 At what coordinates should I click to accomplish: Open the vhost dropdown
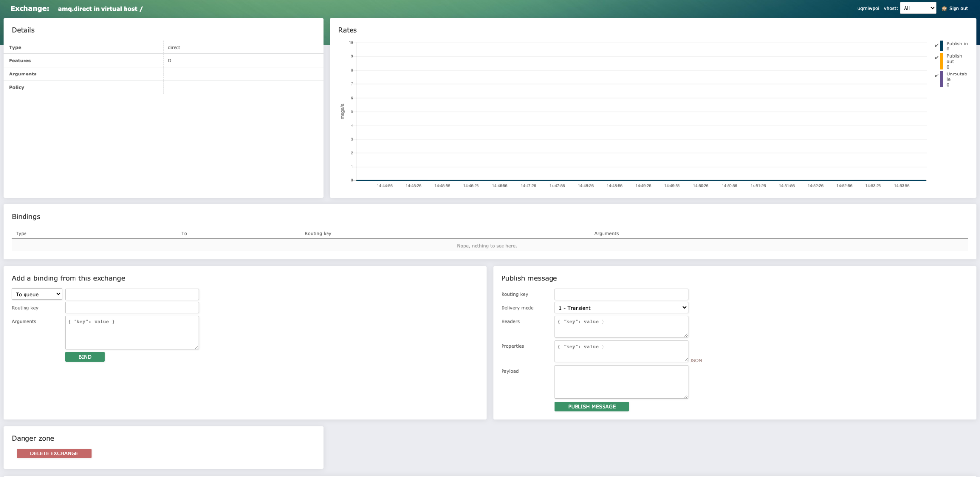[x=918, y=8]
